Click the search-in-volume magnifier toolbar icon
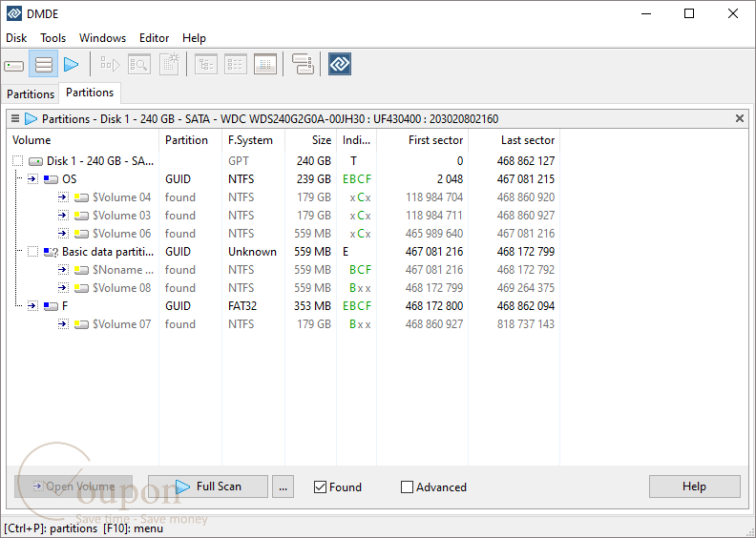The image size is (756, 538). click(x=139, y=64)
